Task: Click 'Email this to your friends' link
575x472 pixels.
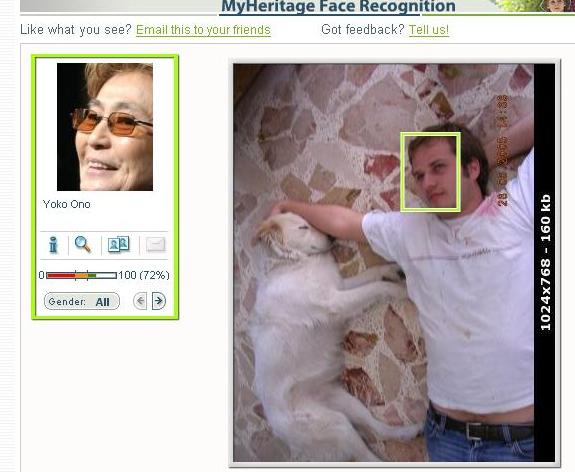Action: tap(203, 30)
